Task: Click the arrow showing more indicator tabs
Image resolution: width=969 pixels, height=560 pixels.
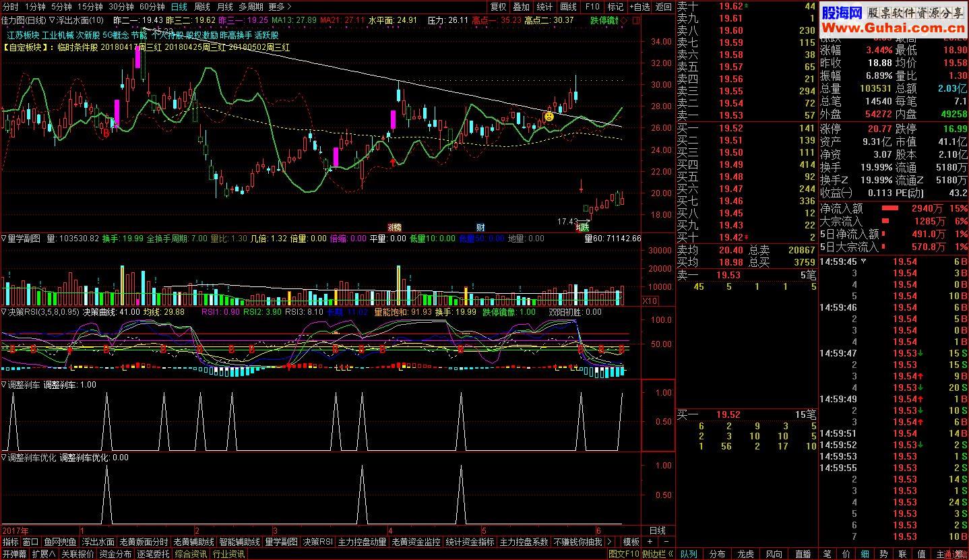Action: [610, 542]
